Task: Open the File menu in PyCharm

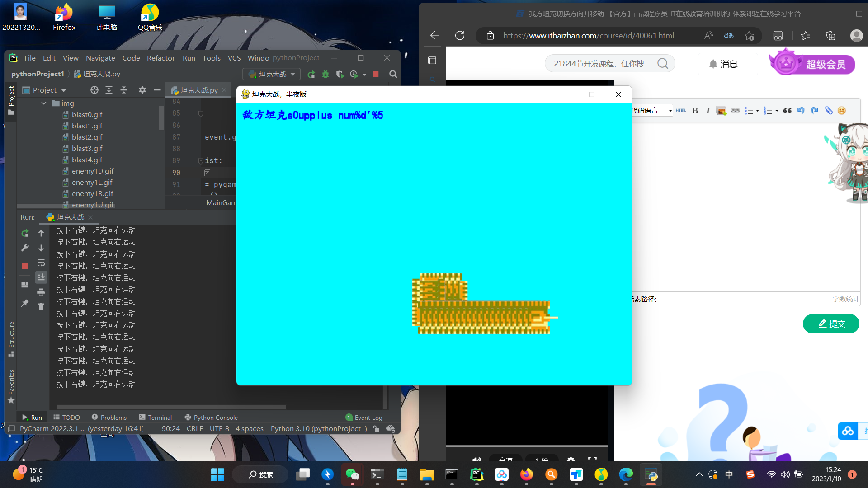Action: 30,58
